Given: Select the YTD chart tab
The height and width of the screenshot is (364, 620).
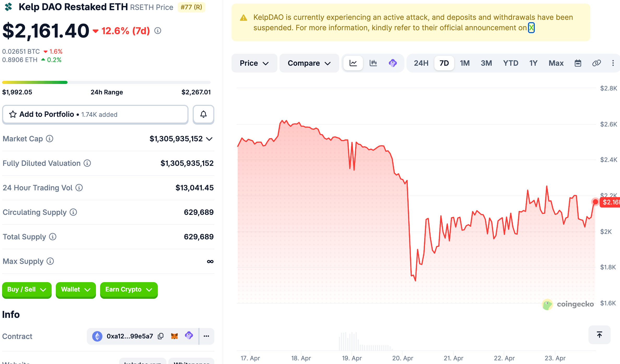Looking at the screenshot, I should pyautogui.click(x=510, y=63).
